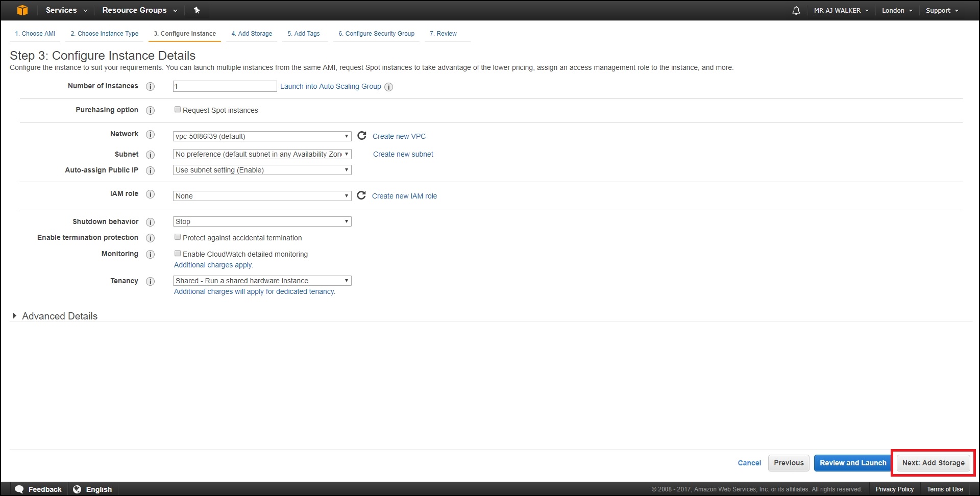The height and width of the screenshot is (496, 980).
Task: Expand the Advanced Details section
Action: pyautogui.click(x=55, y=316)
